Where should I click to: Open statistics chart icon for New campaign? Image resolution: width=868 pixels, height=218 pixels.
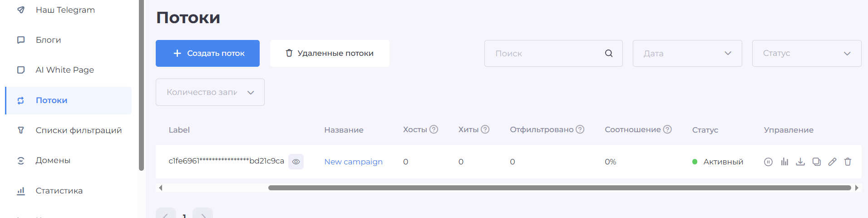coord(784,162)
